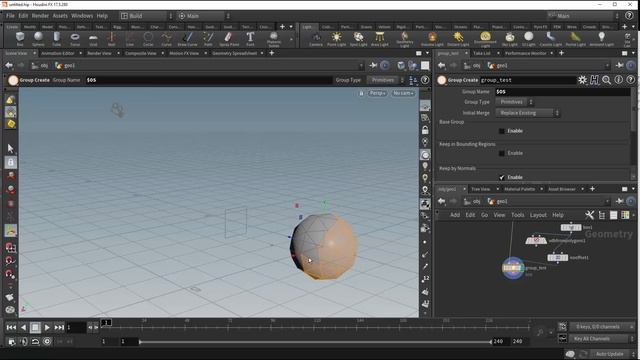Screen dimensions: 640x360
Task: Add an Environment Light from the shelf
Action: click(x=485, y=40)
